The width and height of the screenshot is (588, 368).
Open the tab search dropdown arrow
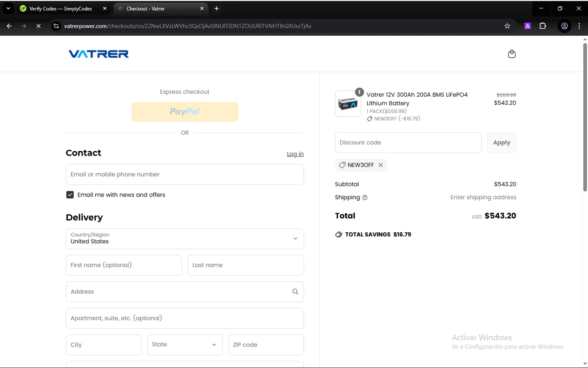(8, 8)
